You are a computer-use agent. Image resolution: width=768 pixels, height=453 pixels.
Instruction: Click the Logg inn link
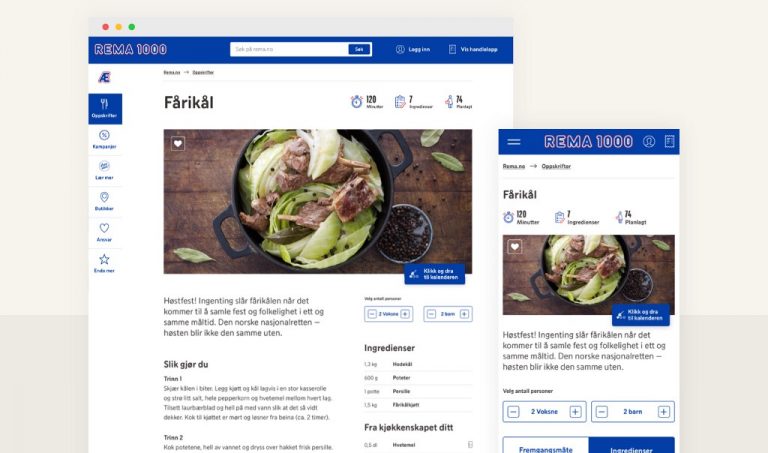pyautogui.click(x=413, y=49)
